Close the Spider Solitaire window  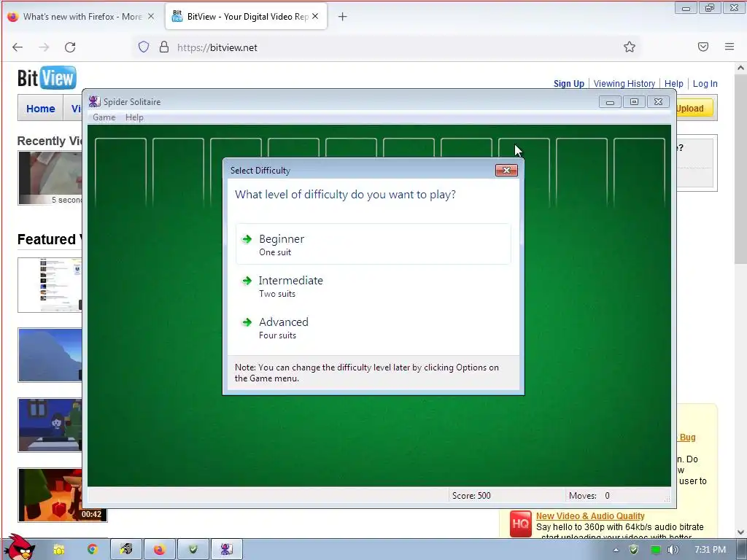click(659, 102)
